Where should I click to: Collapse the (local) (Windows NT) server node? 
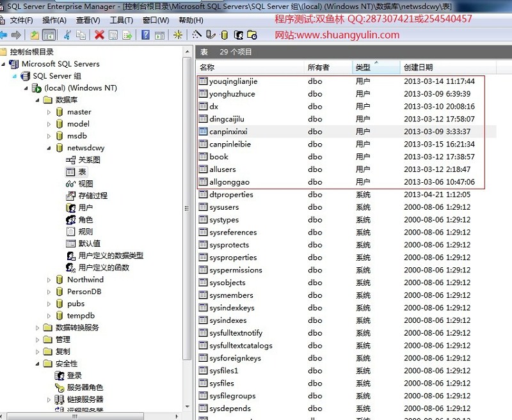pyautogui.click(x=26, y=88)
